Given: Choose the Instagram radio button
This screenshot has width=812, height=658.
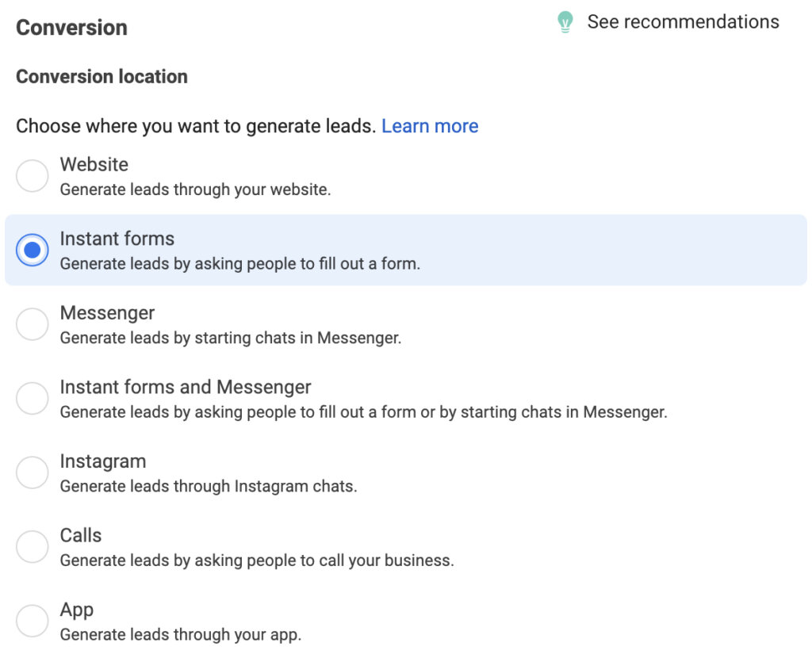Looking at the screenshot, I should click(33, 472).
